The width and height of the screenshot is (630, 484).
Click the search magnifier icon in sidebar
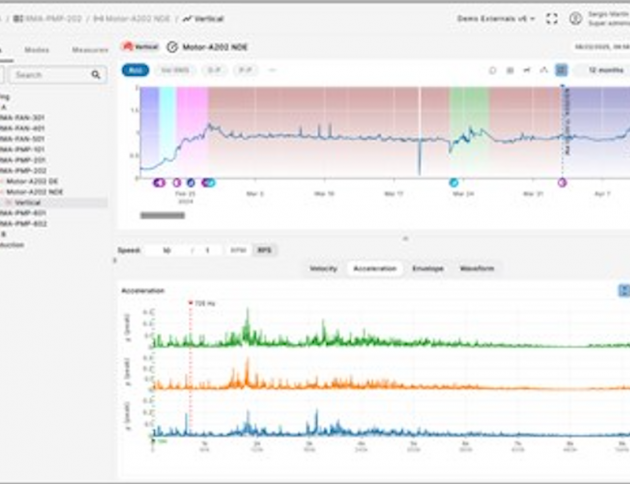tap(96, 75)
